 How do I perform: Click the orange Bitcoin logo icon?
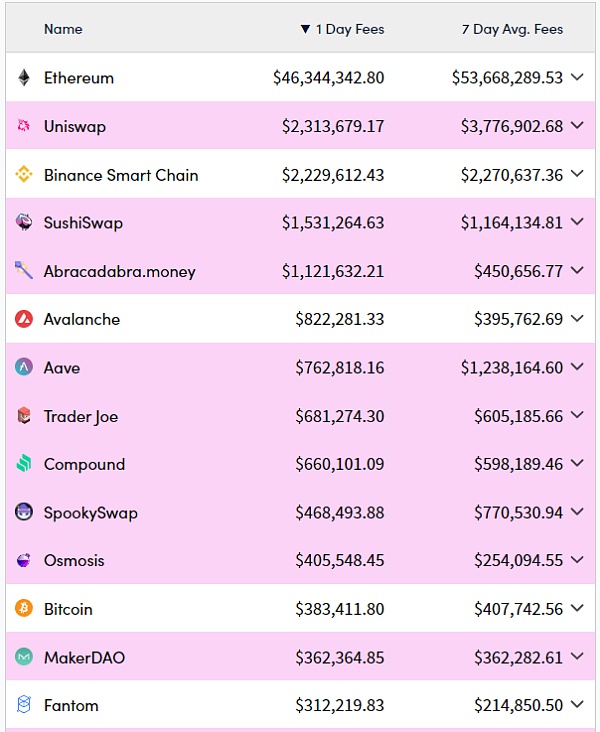pyautogui.click(x=24, y=609)
